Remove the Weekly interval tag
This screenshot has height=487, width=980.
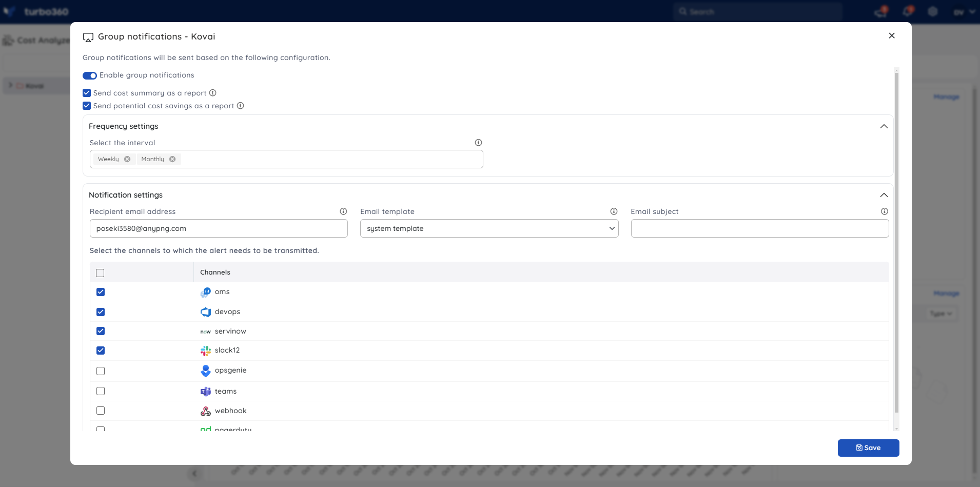click(x=127, y=159)
